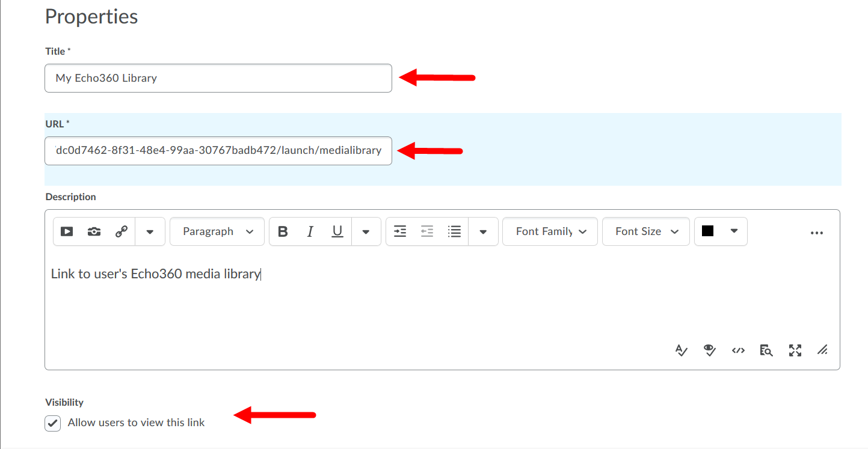Click the black text color swatch
The width and height of the screenshot is (868, 449).
(x=707, y=231)
